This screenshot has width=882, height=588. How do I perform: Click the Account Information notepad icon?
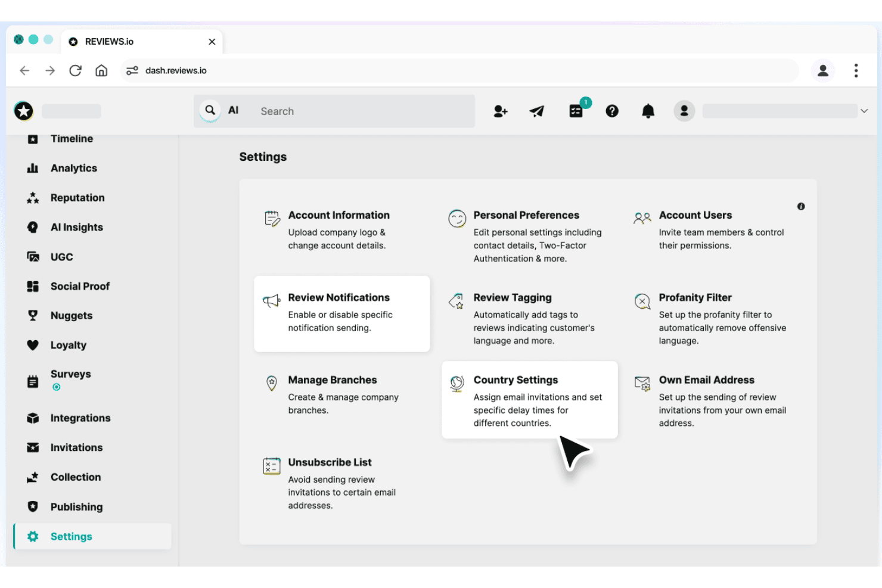(272, 219)
